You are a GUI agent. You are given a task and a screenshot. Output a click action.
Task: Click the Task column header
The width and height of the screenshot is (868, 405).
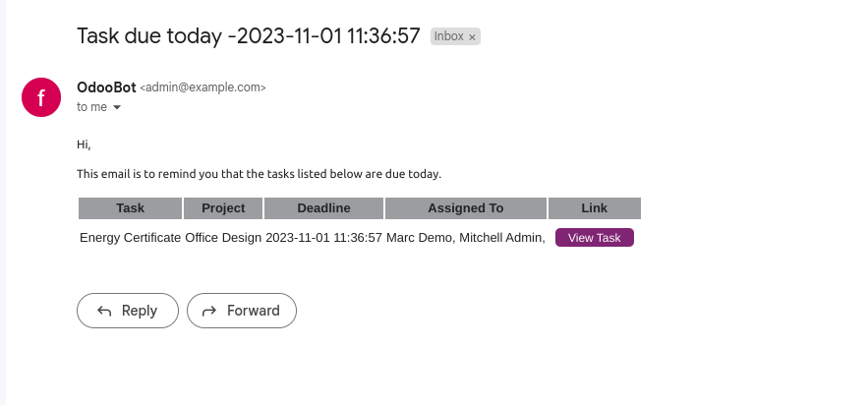[x=130, y=208]
